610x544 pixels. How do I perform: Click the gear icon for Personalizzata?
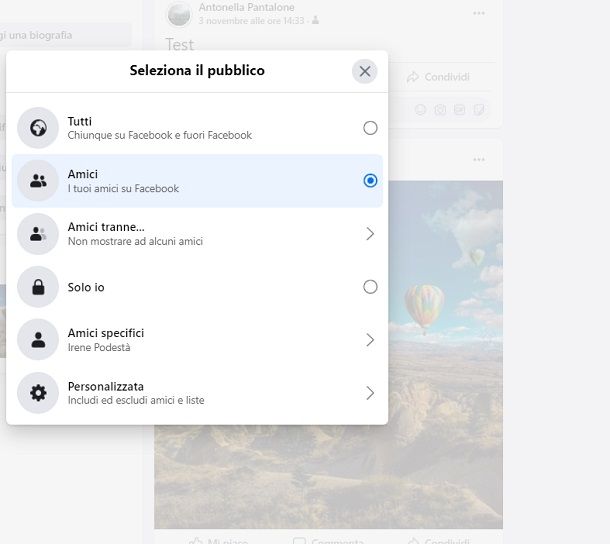point(38,393)
